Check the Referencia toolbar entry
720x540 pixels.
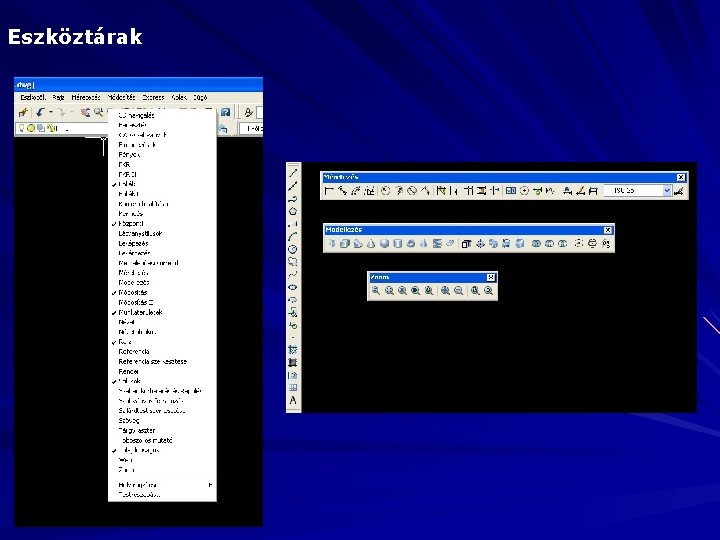coord(162,352)
